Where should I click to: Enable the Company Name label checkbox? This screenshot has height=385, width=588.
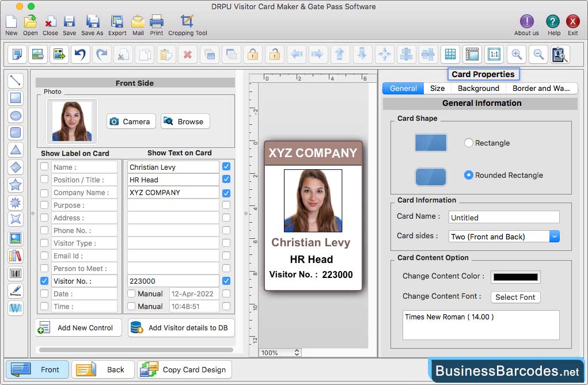(x=44, y=193)
